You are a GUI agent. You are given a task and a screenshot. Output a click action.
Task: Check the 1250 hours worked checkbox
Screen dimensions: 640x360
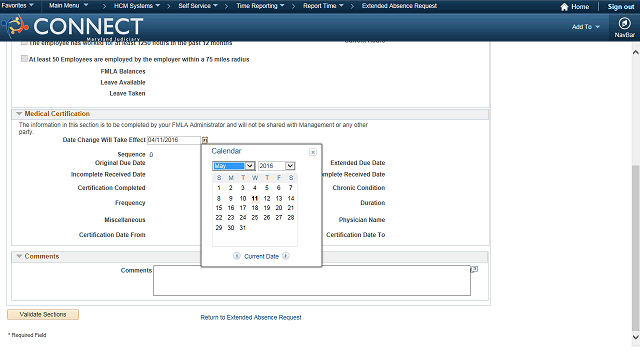click(x=24, y=43)
